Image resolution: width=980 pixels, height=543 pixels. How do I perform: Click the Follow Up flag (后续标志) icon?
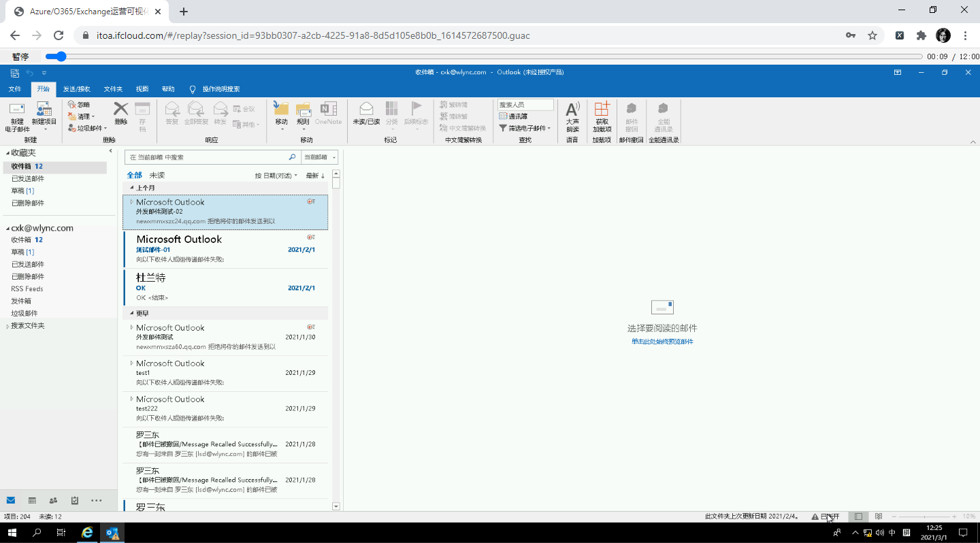416,108
